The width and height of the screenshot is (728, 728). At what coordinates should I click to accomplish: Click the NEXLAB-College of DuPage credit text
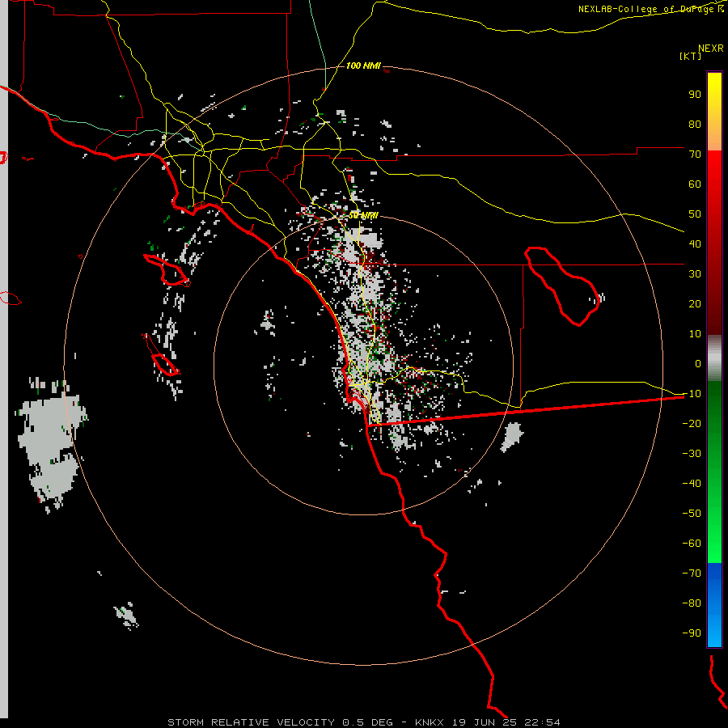tap(650, 9)
